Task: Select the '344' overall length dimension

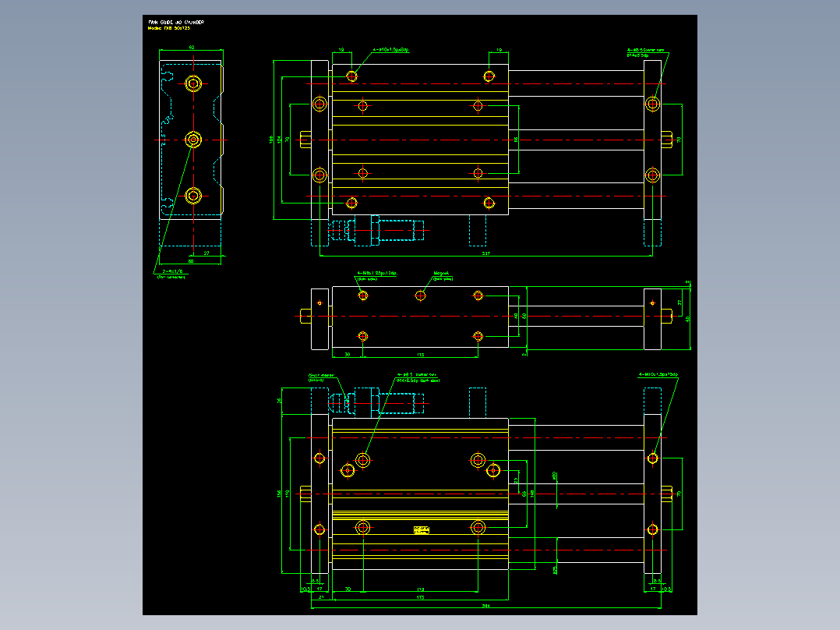Action: (486, 606)
